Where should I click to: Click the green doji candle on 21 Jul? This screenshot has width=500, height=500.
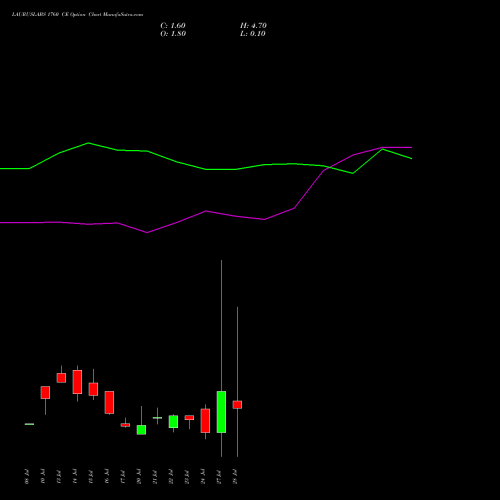(x=157, y=418)
